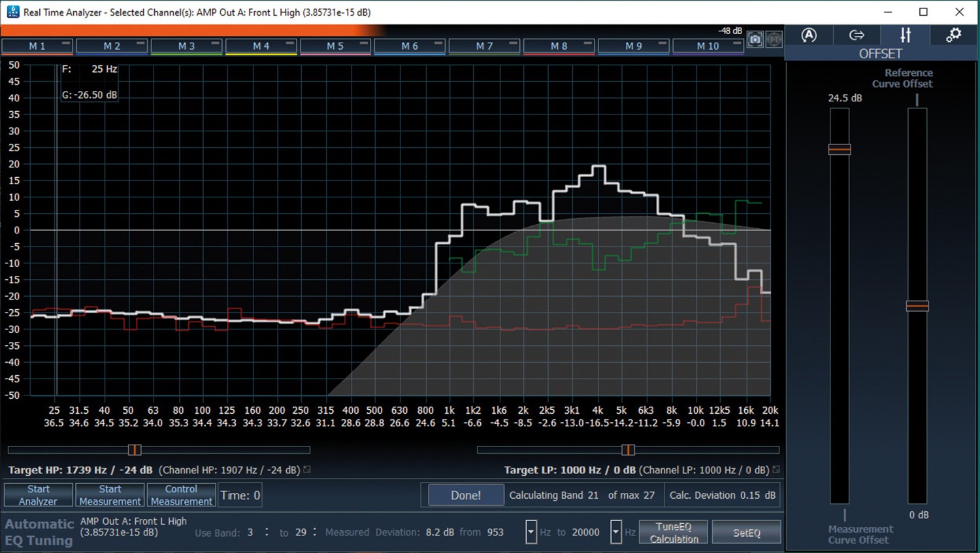Open the 'from' frequency dropdown at 953
980x553 pixels.
tap(531, 532)
